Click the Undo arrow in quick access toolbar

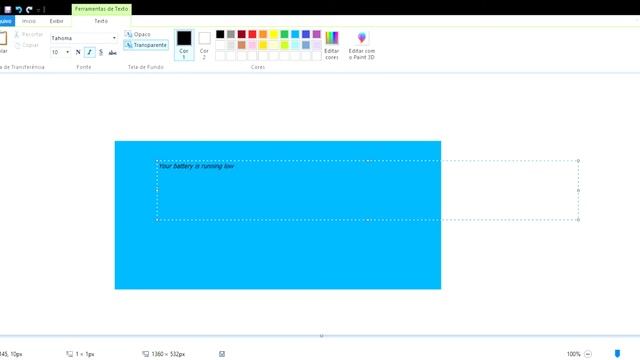(19, 9)
